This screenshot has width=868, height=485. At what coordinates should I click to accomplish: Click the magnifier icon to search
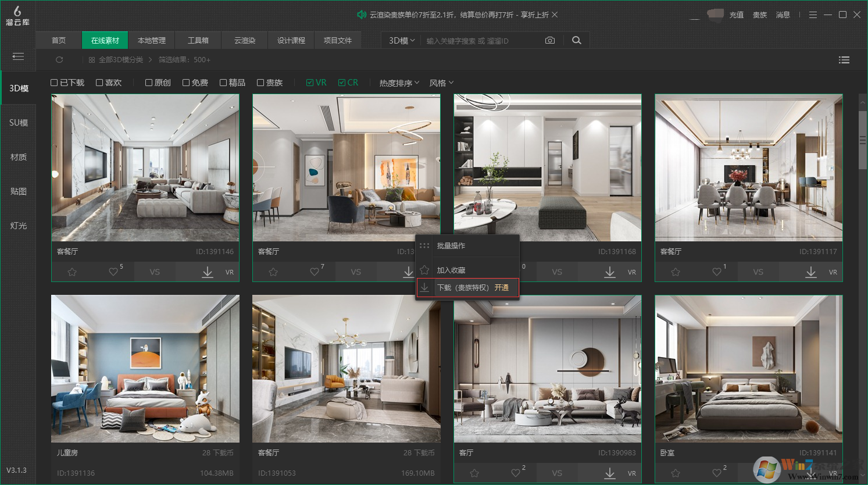(576, 40)
